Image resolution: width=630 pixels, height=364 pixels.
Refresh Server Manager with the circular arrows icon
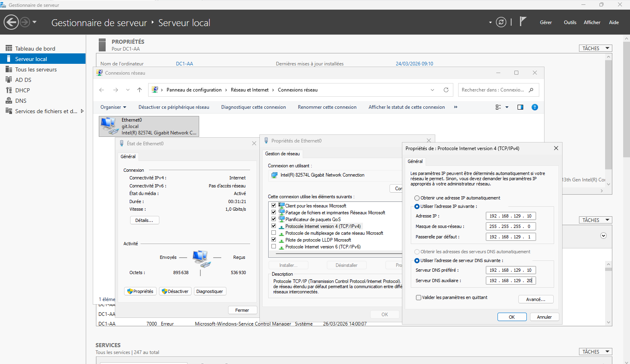pyautogui.click(x=501, y=22)
